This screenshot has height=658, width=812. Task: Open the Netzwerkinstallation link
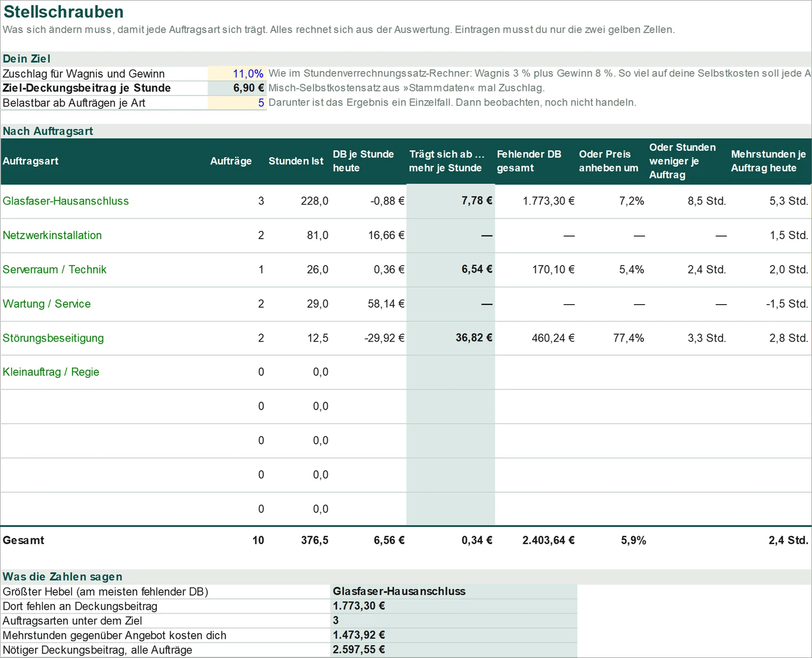(x=52, y=235)
